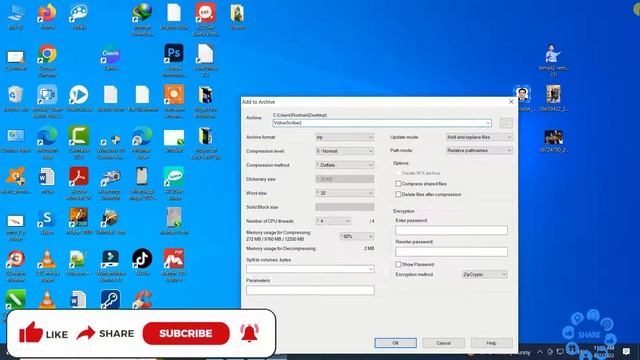This screenshot has width=640, height=360.
Task: Click the Reenter password field
Action: pyautogui.click(x=451, y=251)
